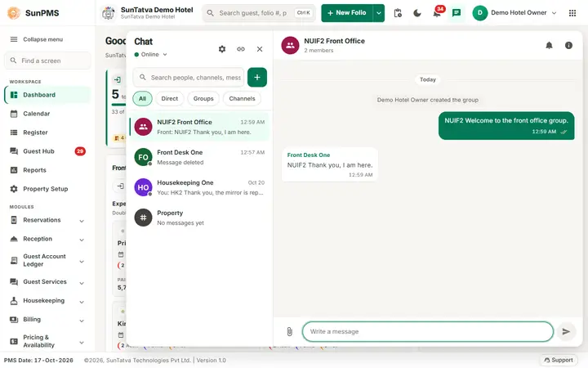Image resolution: width=588 pixels, height=368 pixels.
Task: Open notifications bell with 34 badge
Action: (x=437, y=13)
